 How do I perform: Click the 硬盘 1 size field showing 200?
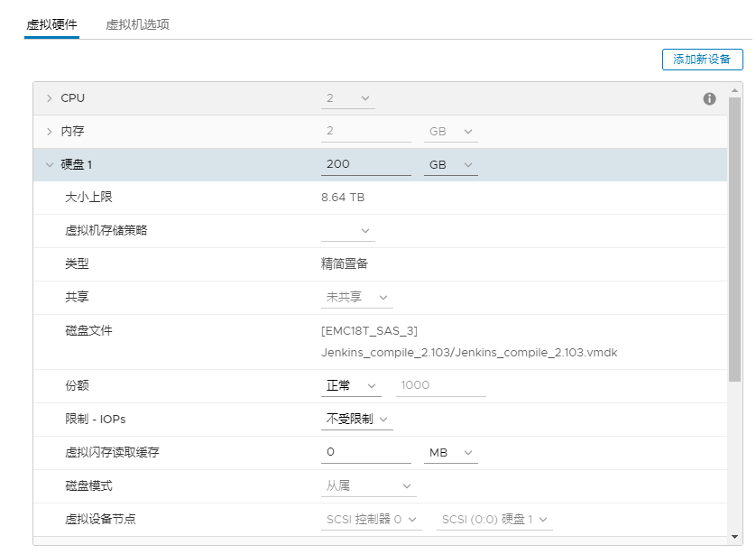click(x=366, y=164)
